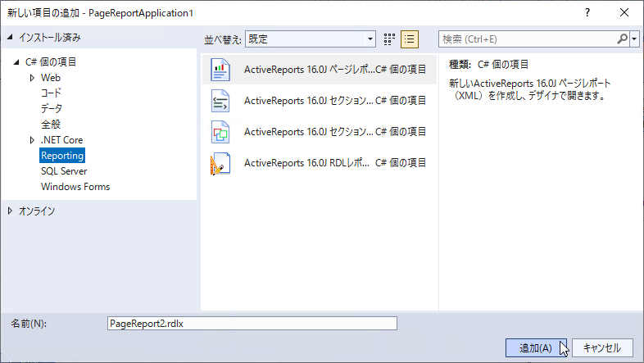The height and width of the screenshot is (363, 644).
Task: Close the 新しい項目の追加 dialog
Action: tap(624, 13)
